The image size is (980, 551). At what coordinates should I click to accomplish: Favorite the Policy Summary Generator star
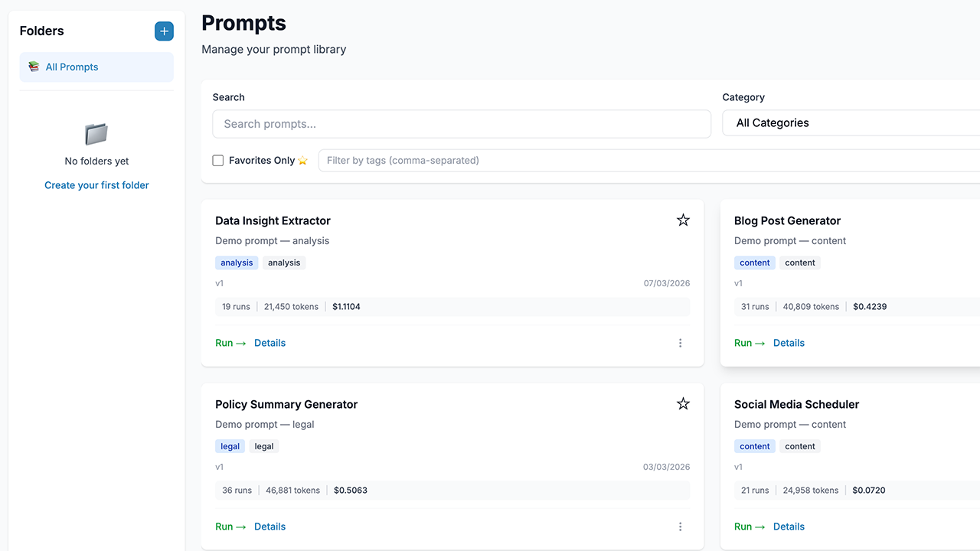(x=683, y=404)
